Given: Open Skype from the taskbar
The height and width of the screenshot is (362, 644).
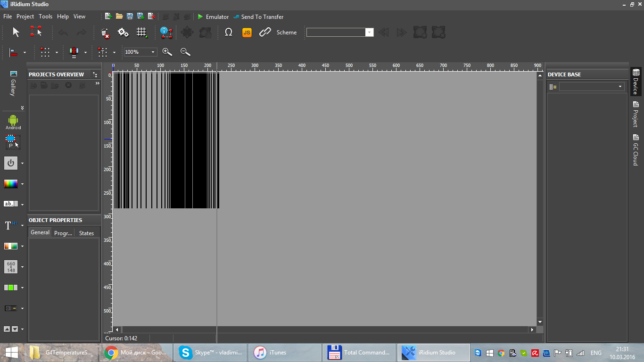Looking at the screenshot, I should click(x=210, y=353).
